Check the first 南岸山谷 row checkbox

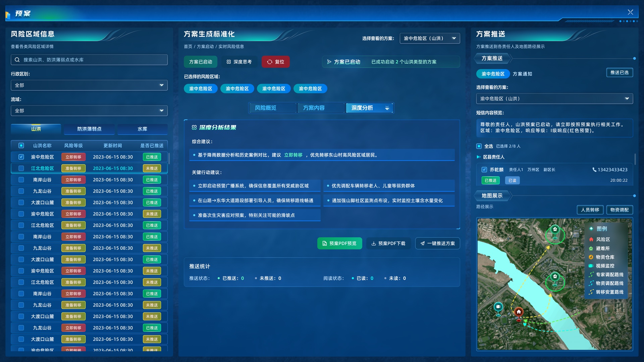point(21,180)
